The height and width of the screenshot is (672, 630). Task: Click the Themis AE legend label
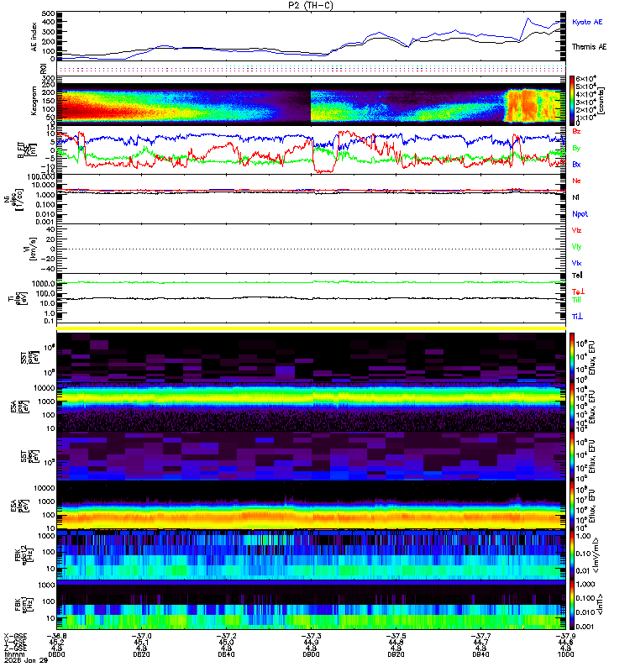coord(590,47)
